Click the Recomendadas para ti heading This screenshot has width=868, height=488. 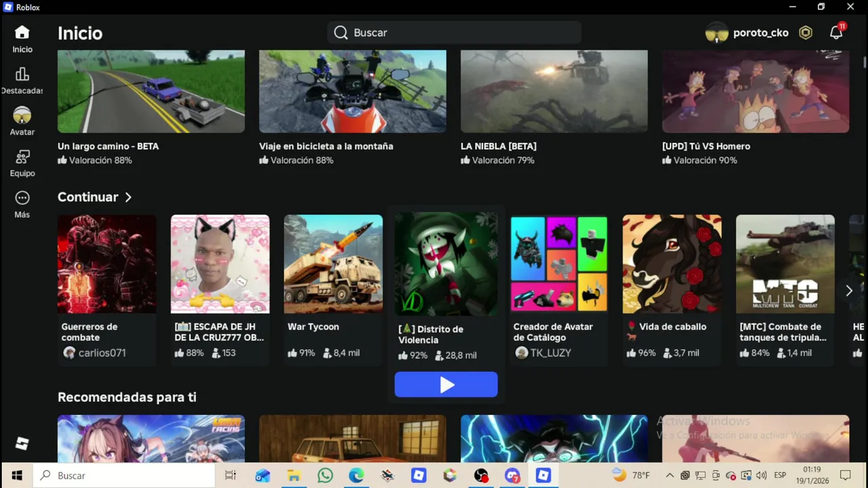(127, 397)
